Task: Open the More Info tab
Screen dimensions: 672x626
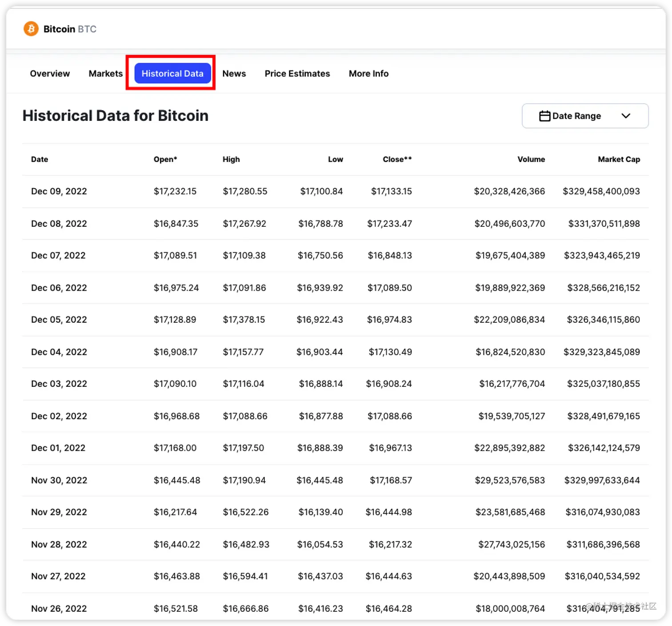Action: [368, 73]
